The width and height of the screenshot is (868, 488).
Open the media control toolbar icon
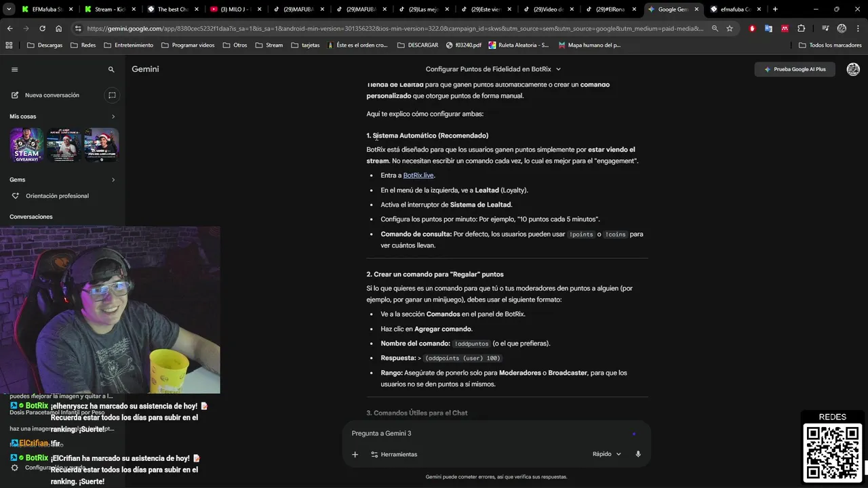click(825, 28)
